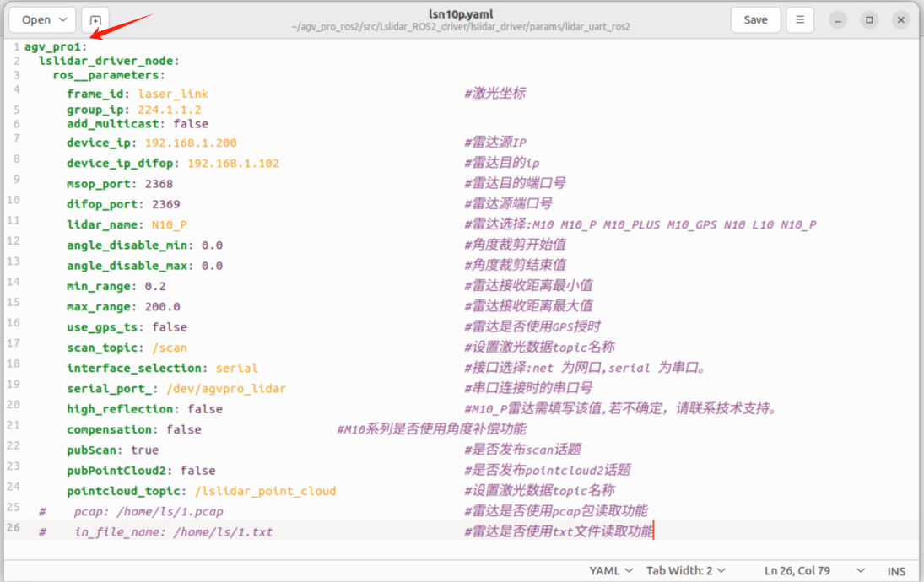Save the lsn10p.yaml file
924x582 pixels.
click(755, 20)
